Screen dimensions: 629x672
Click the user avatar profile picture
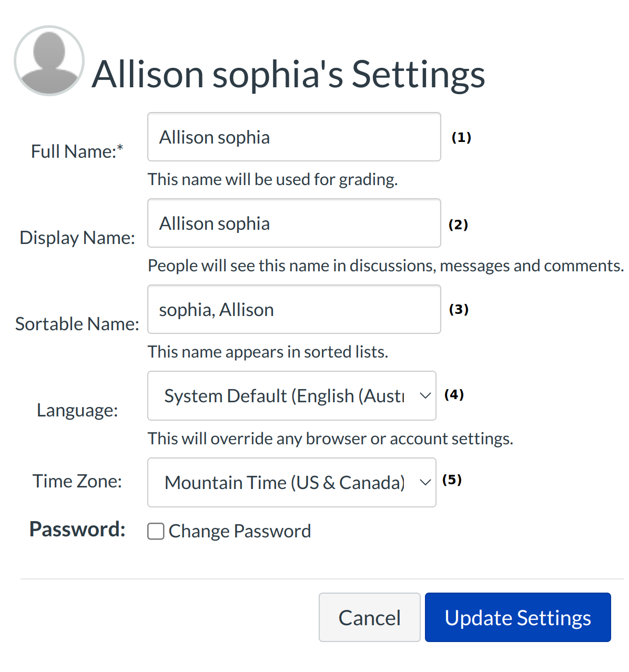[49, 60]
